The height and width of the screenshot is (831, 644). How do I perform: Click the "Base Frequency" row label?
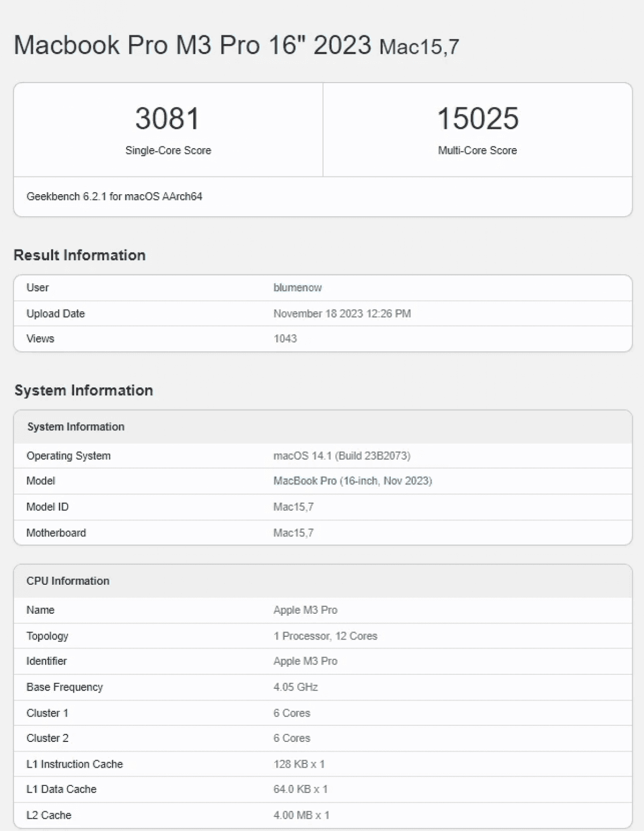pyautogui.click(x=64, y=687)
